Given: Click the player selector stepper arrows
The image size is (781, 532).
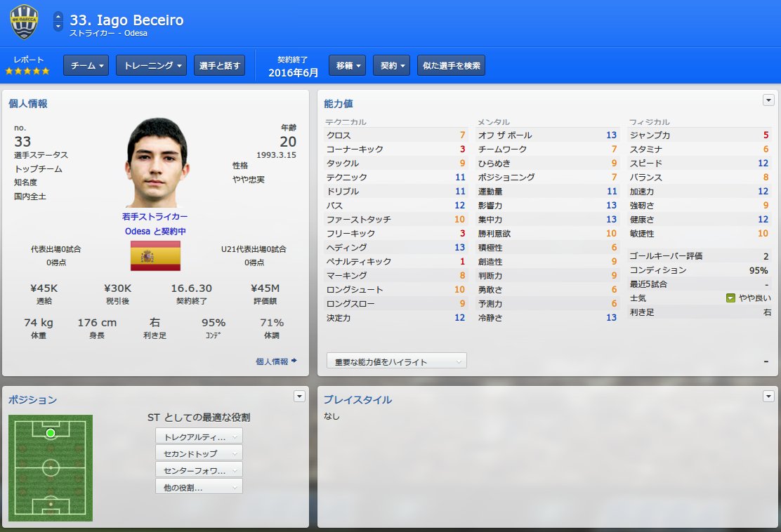Looking at the screenshot, I should pyautogui.click(x=58, y=21).
